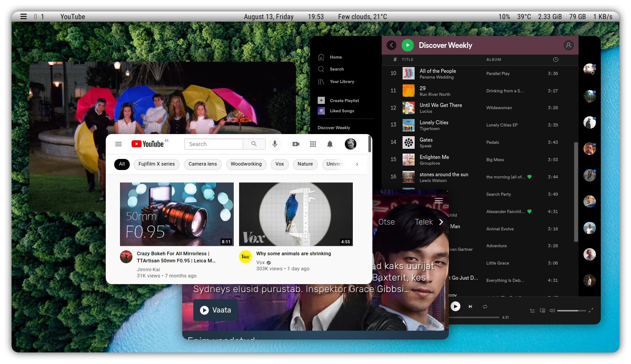
Task: Click YouTube's magnifier search button
Action: [x=254, y=144]
